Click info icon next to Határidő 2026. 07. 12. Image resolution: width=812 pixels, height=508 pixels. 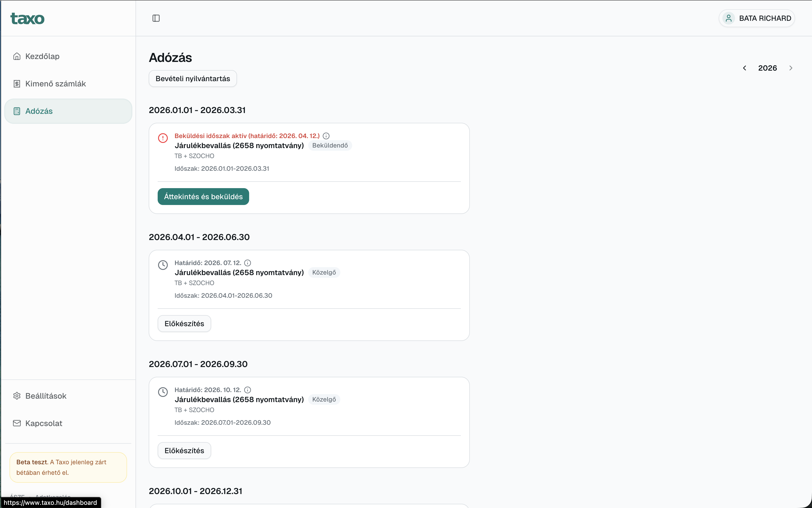(x=247, y=263)
